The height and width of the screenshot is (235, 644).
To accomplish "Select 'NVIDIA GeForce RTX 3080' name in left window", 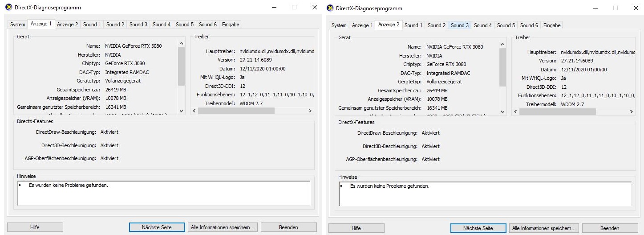I will (x=134, y=46).
